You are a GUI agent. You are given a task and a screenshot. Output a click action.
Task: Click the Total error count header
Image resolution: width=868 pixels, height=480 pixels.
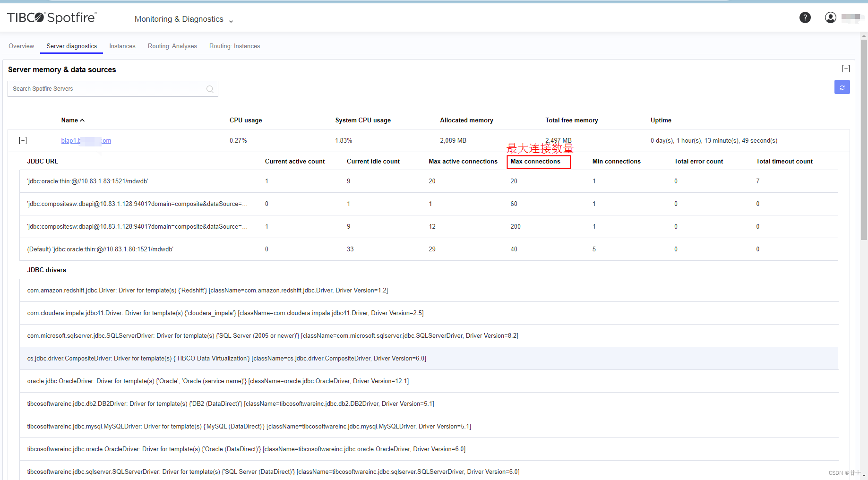point(698,162)
